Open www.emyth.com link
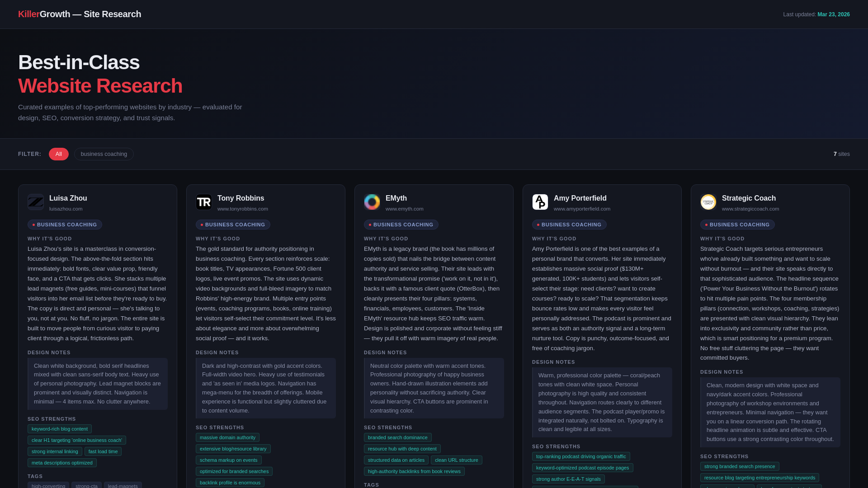868x488 pixels. [x=405, y=209]
